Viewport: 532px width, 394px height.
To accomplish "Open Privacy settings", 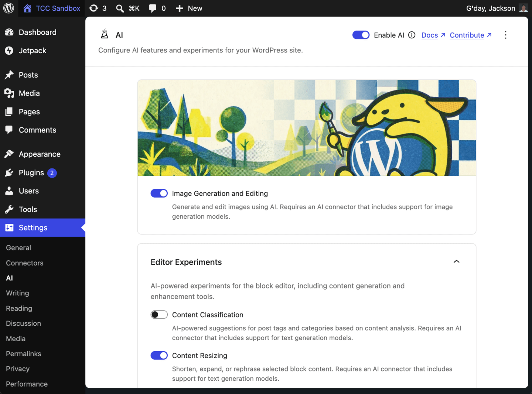I will (18, 369).
